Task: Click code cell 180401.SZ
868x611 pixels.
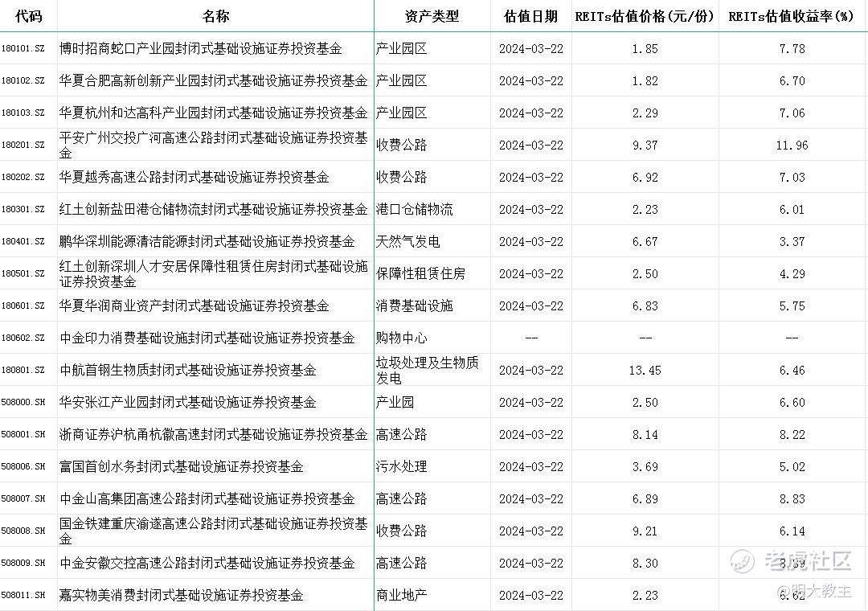Action: (x=23, y=241)
